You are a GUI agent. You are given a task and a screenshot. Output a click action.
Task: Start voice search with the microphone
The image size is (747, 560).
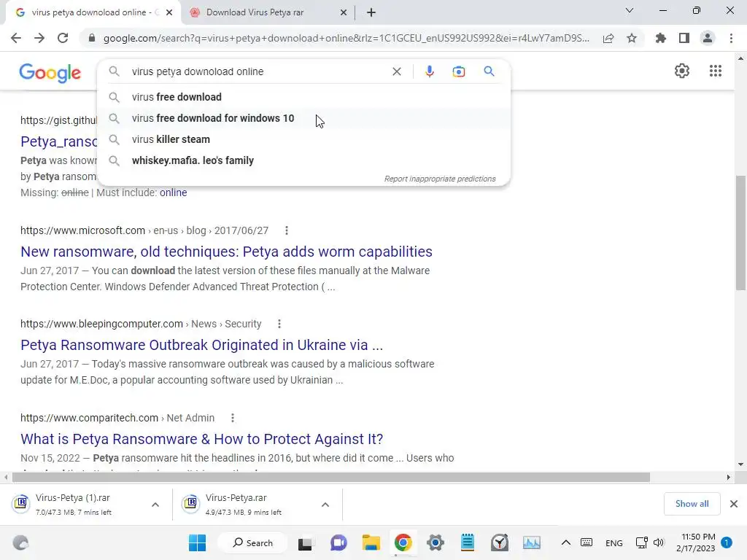[x=429, y=71]
